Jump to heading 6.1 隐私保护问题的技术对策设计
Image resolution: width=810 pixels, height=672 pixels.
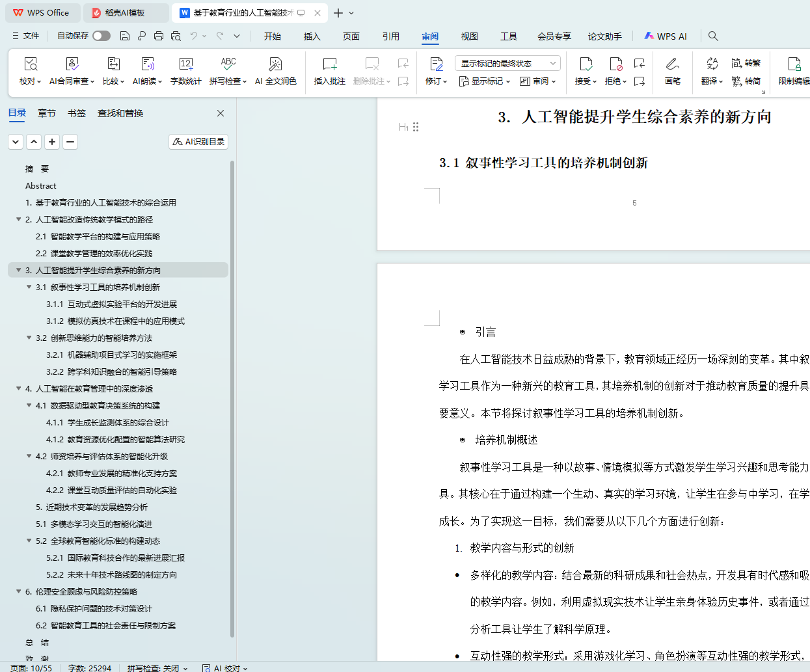pyautogui.click(x=94, y=608)
